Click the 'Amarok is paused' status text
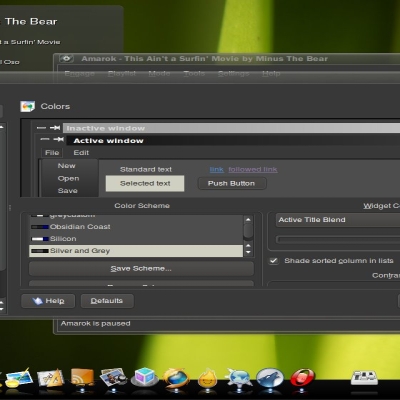The width and height of the screenshot is (400, 400). 96,323
